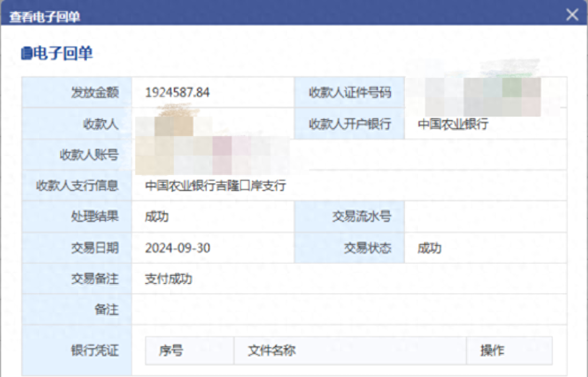Screen dimensions: 588x377
Task: Click the 发放金额 label cell
Action: click(77, 92)
